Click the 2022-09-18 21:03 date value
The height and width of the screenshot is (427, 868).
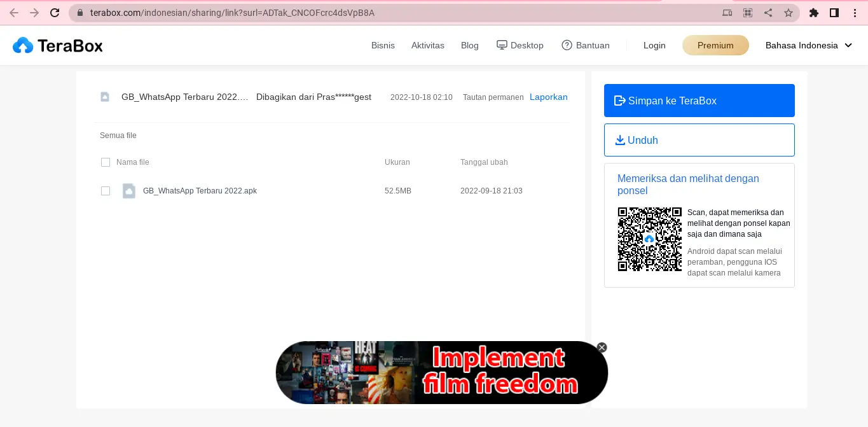492,191
